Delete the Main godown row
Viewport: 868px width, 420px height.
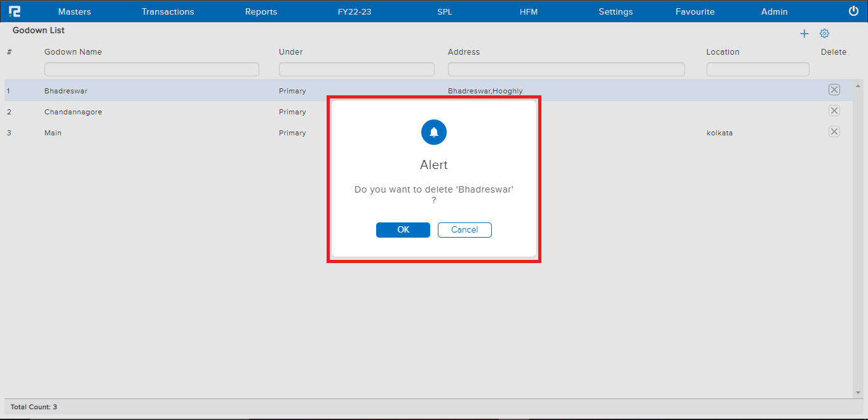pos(834,132)
